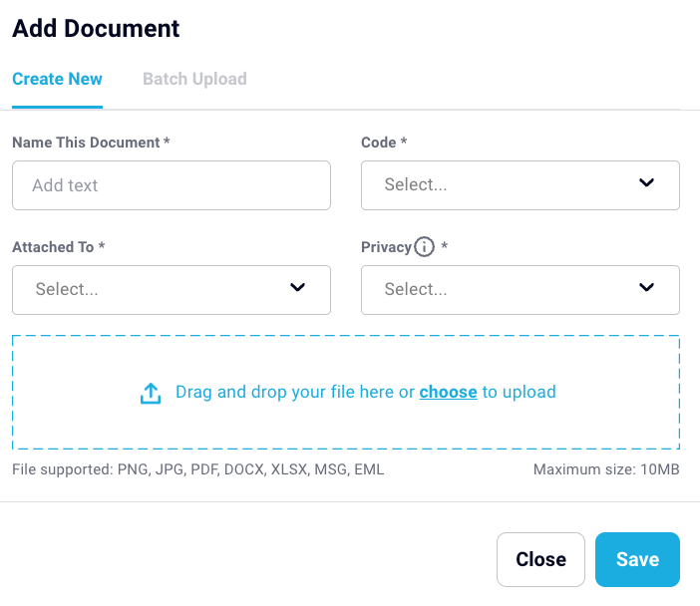Screen dimensions: 700x606
Task: Click the chevron arrow in Privacy field
Action: [646, 287]
